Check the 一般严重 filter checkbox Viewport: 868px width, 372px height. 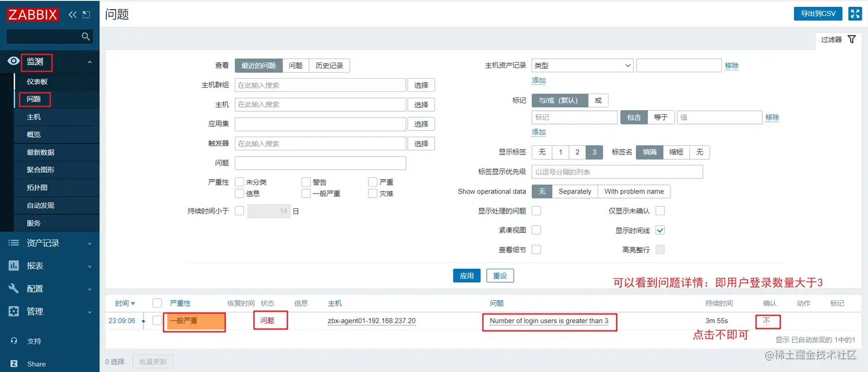[306, 193]
